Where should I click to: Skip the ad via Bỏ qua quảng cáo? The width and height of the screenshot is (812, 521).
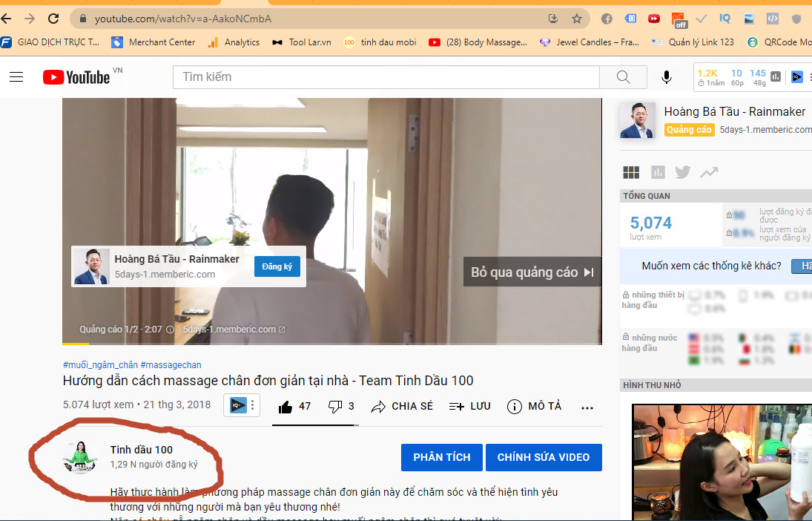click(x=532, y=272)
